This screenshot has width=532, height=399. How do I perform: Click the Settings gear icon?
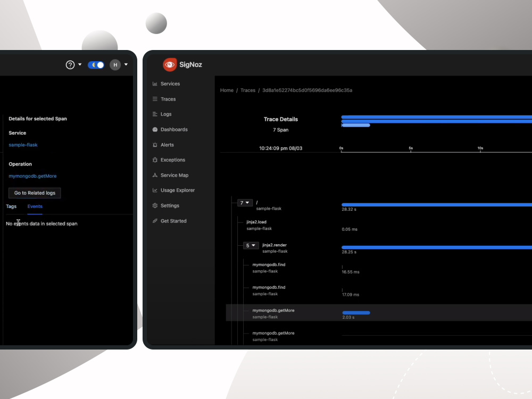point(155,205)
